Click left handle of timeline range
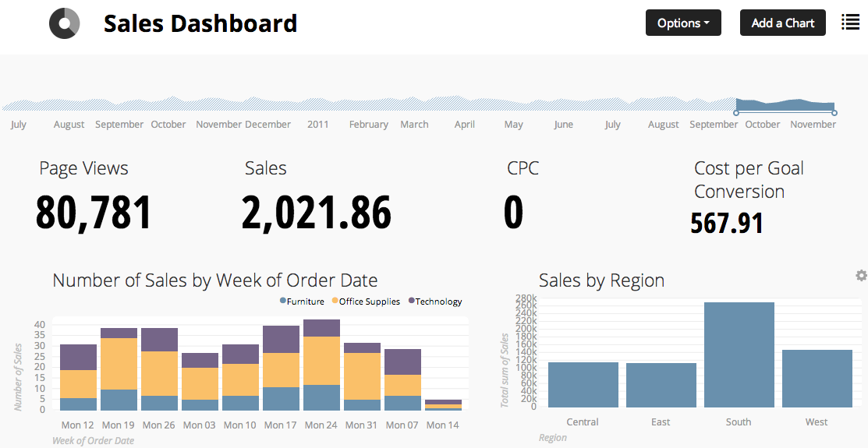Screen dimensions: 868x448 pos(735,114)
